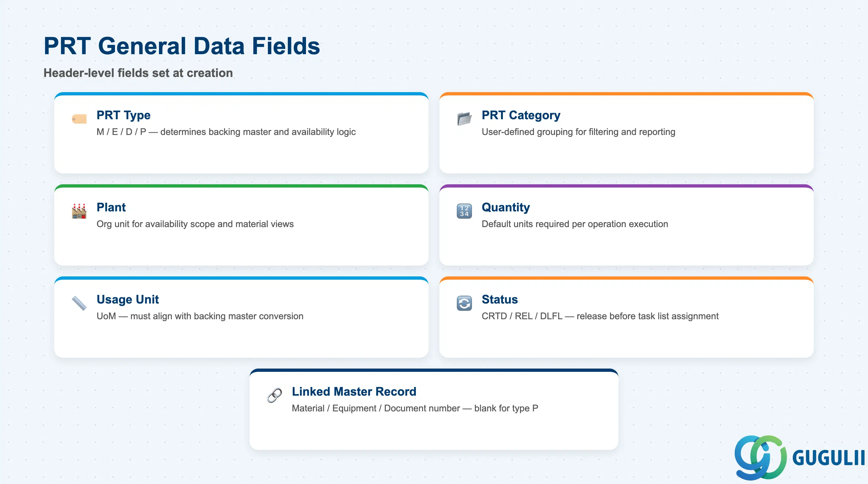
Task: Click the refresh arrows icon beside Status
Action: [464, 303]
